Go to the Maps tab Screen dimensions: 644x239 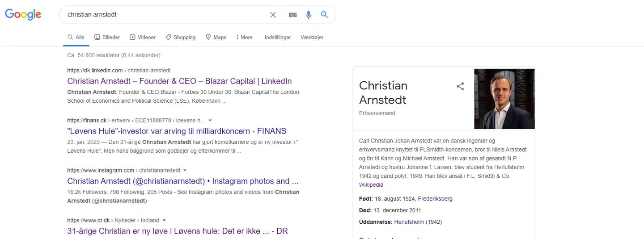216,38
